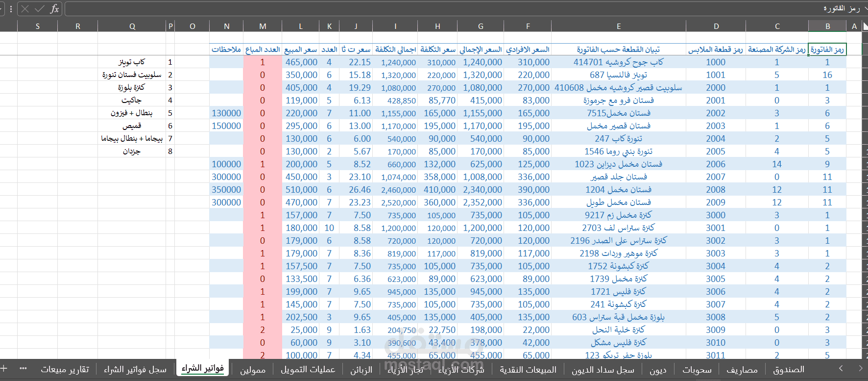Select clothing code cell 2006

(716, 164)
